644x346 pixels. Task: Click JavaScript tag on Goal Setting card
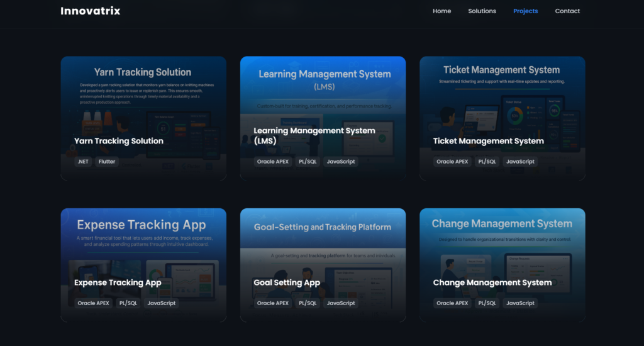tap(341, 303)
